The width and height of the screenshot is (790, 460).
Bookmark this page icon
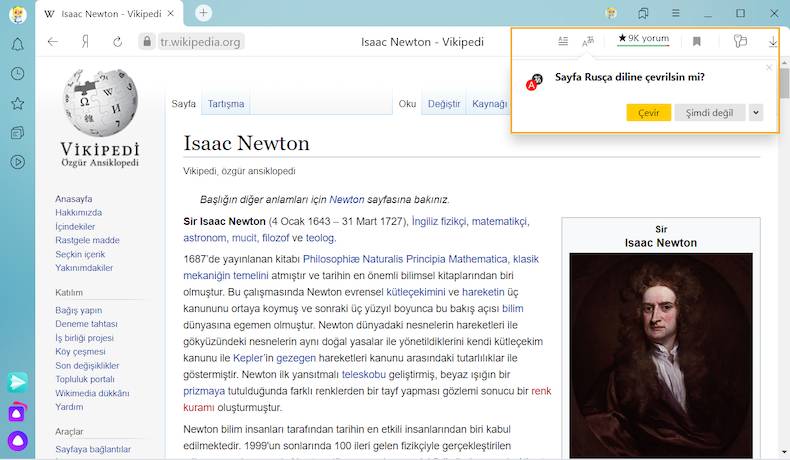click(x=697, y=41)
